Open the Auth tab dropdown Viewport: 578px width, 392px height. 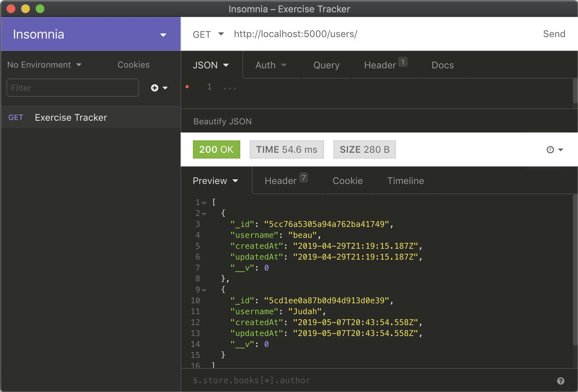[x=271, y=65]
